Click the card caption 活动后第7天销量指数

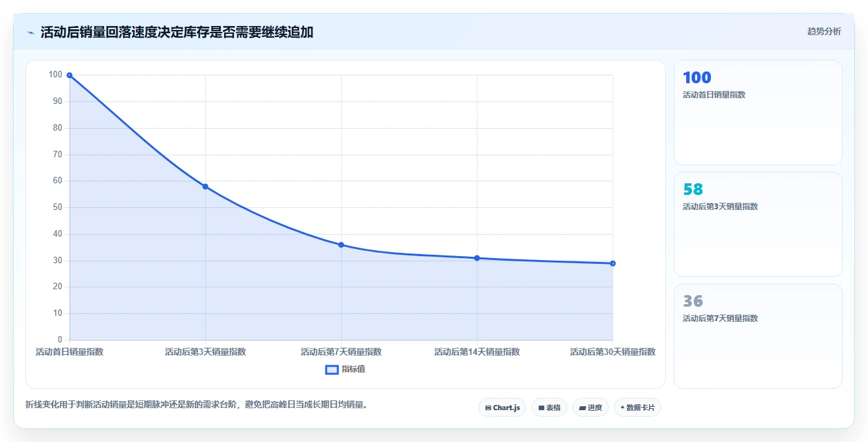click(x=721, y=318)
